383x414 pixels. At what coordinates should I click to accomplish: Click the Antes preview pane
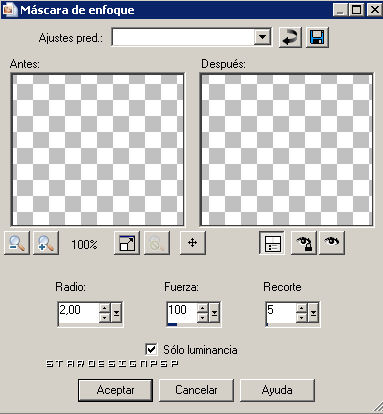coord(98,149)
